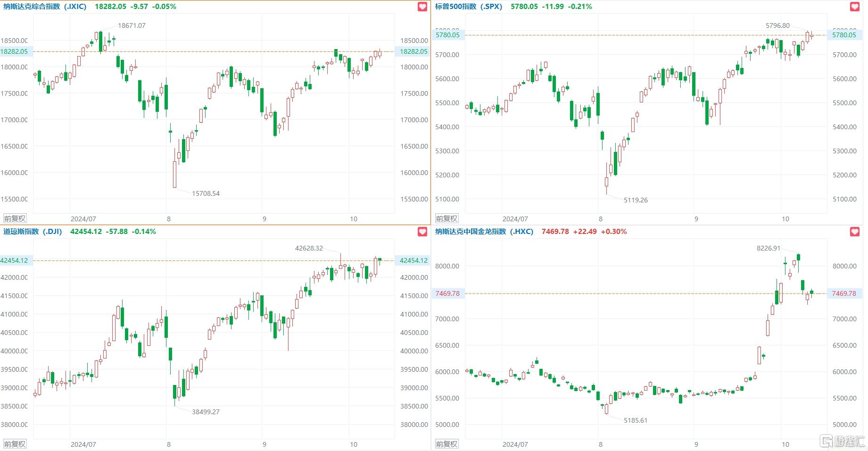The image size is (868, 451).
Task: Click the HXC change +0.30% in the header
Action: pos(614,232)
